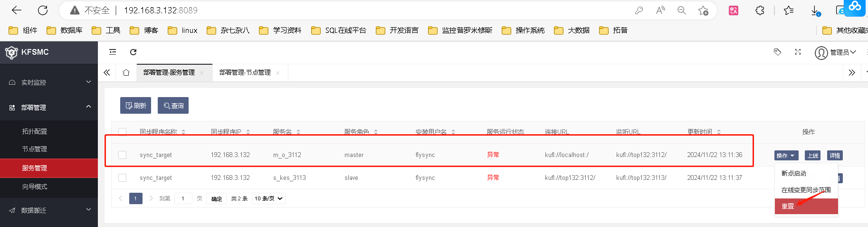Go to the home tab icon
Screen dimensions: 868x227
click(126, 72)
